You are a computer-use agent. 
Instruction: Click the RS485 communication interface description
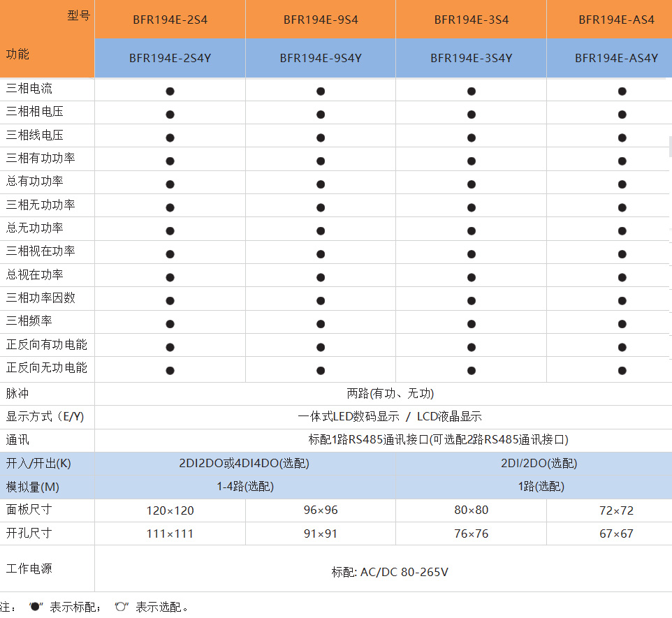point(438,440)
